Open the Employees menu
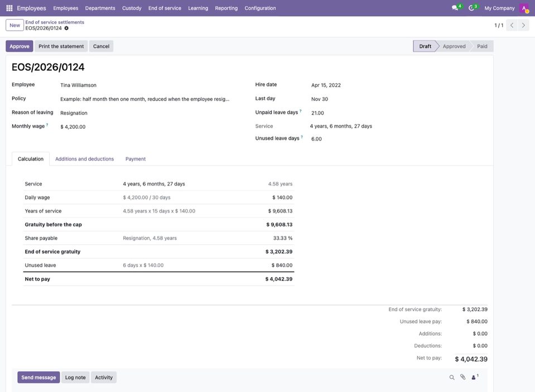 coord(65,8)
